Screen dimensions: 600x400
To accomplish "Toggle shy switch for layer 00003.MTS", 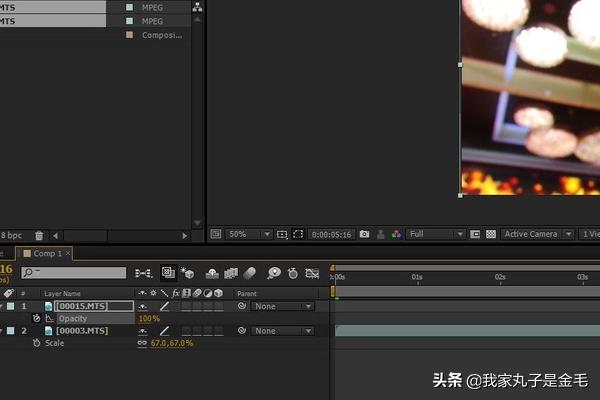I will tap(142, 331).
